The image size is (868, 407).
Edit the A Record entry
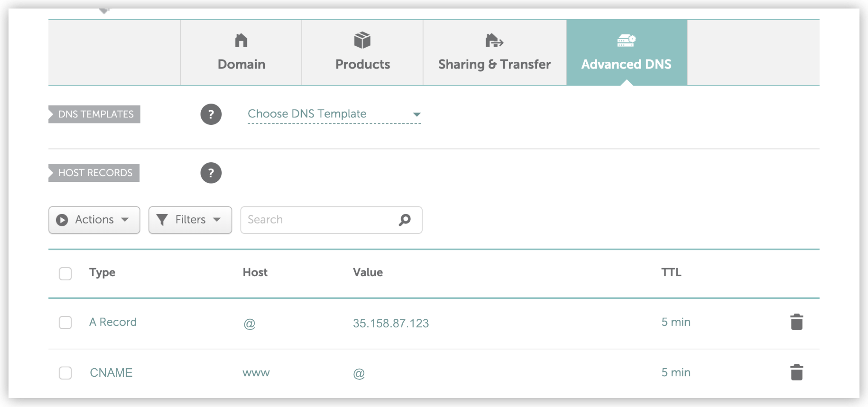(x=113, y=322)
